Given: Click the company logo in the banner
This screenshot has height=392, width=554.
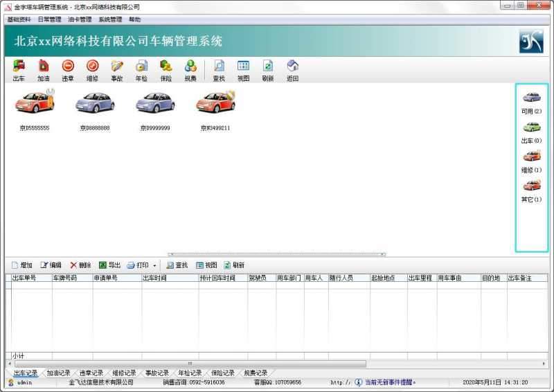Looking at the screenshot, I should click(x=531, y=42).
